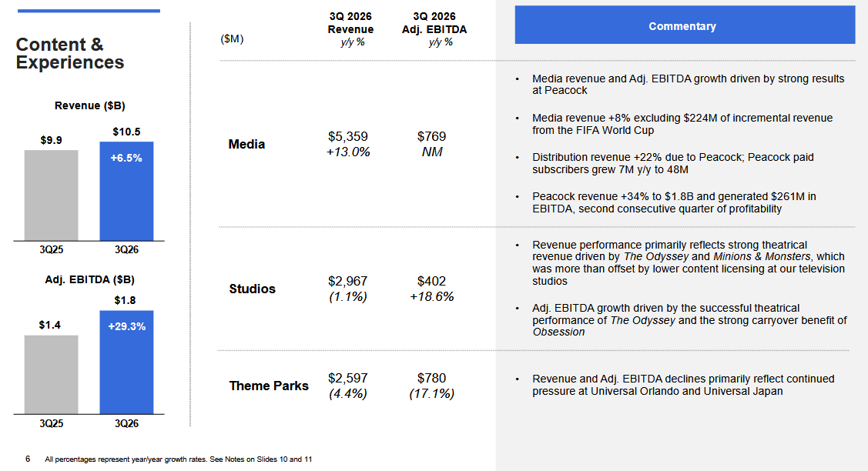Click the +6.5% growth label
The width and height of the screenshot is (868, 471).
pos(126,159)
